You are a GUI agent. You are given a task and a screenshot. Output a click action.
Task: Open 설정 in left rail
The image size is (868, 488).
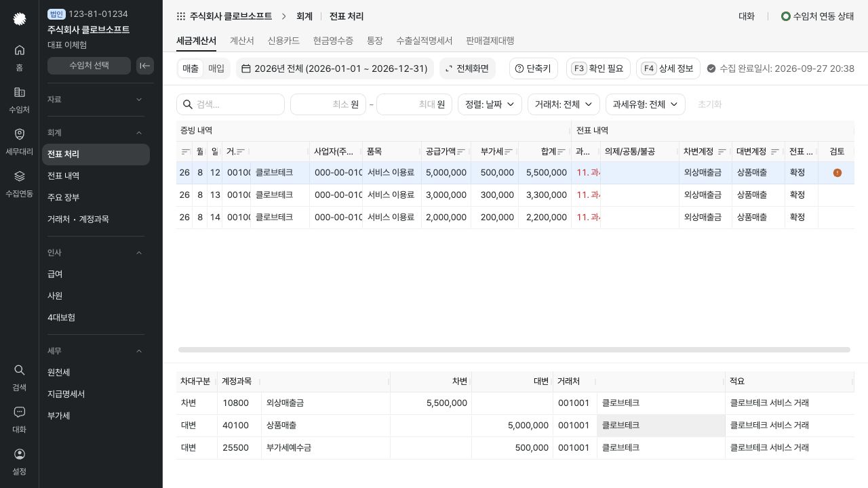coord(19,462)
